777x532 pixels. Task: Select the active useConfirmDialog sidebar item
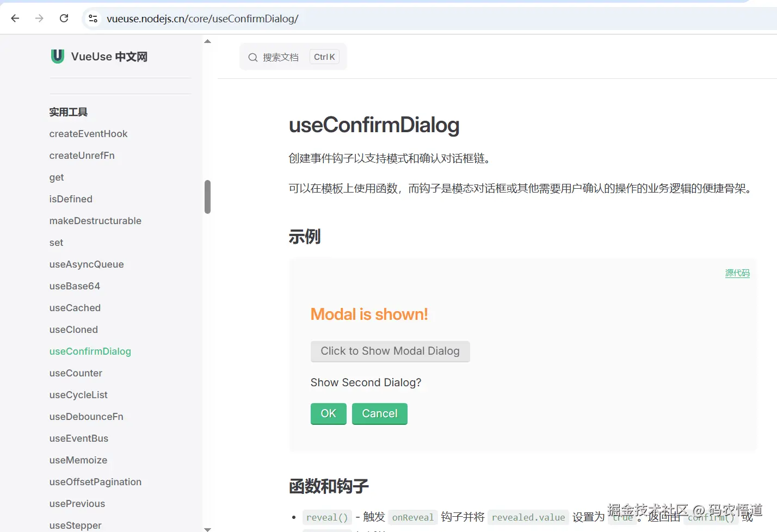(90, 351)
